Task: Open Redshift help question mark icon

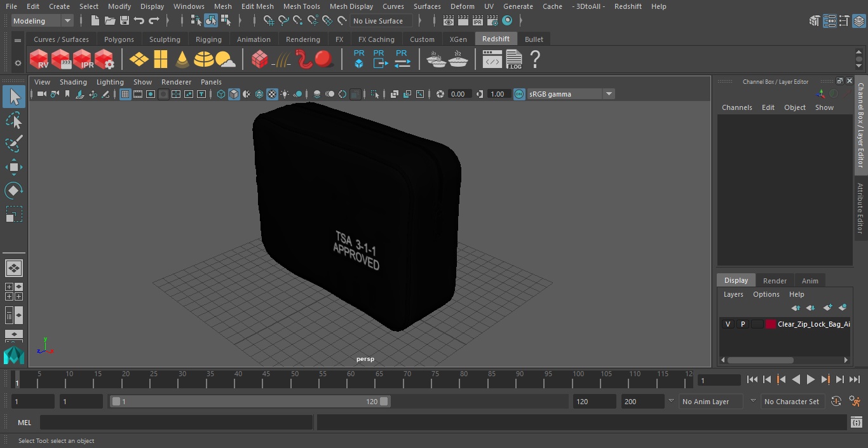Action: pyautogui.click(x=535, y=60)
